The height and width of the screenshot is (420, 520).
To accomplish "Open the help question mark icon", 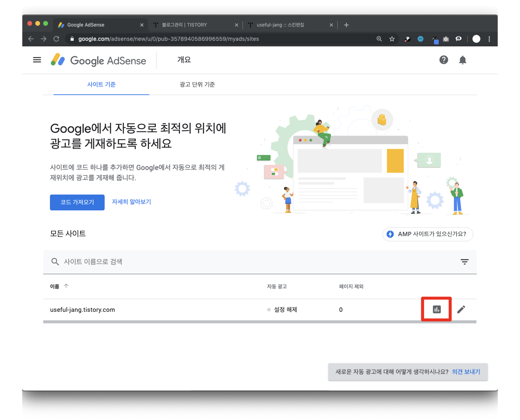I will [x=444, y=60].
